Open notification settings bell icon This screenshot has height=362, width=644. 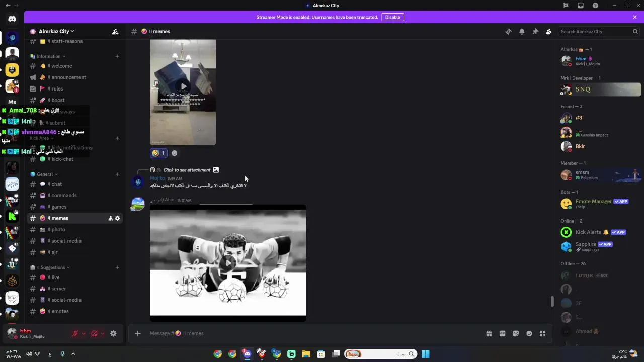point(522,31)
